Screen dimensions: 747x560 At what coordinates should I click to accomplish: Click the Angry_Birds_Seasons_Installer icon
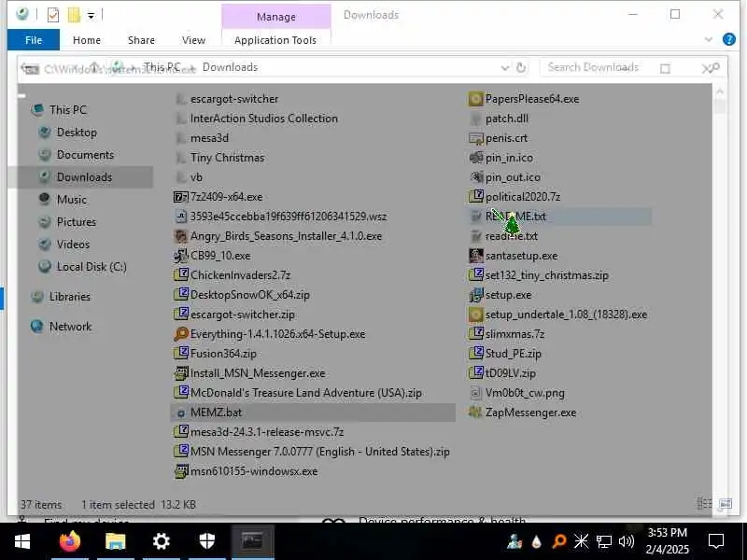(x=180, y=236)
